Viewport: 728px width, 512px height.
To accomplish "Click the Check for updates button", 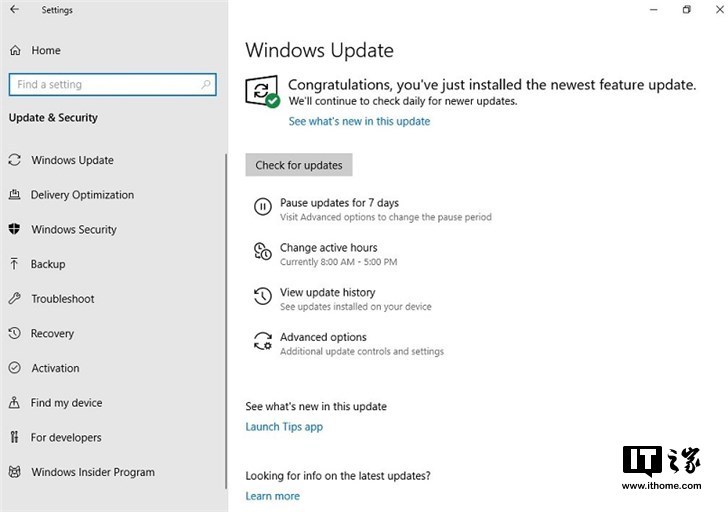I will pyautogui.click(x=299, y=165).
